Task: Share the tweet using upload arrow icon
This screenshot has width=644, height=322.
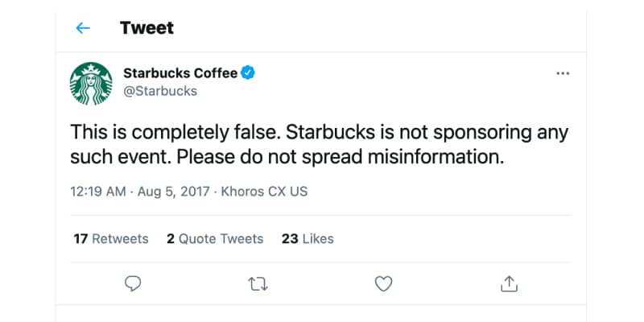Action: click(509, 284)
